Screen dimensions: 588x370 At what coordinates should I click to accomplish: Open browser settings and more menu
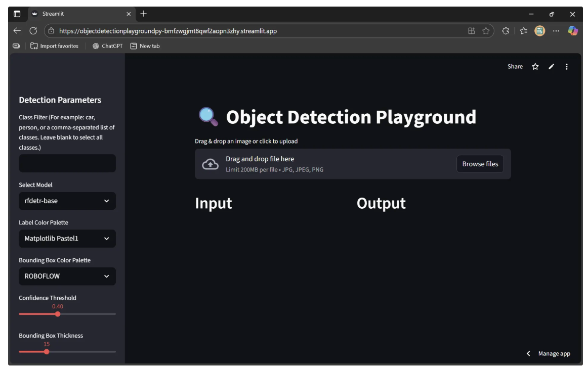point(556,31)
